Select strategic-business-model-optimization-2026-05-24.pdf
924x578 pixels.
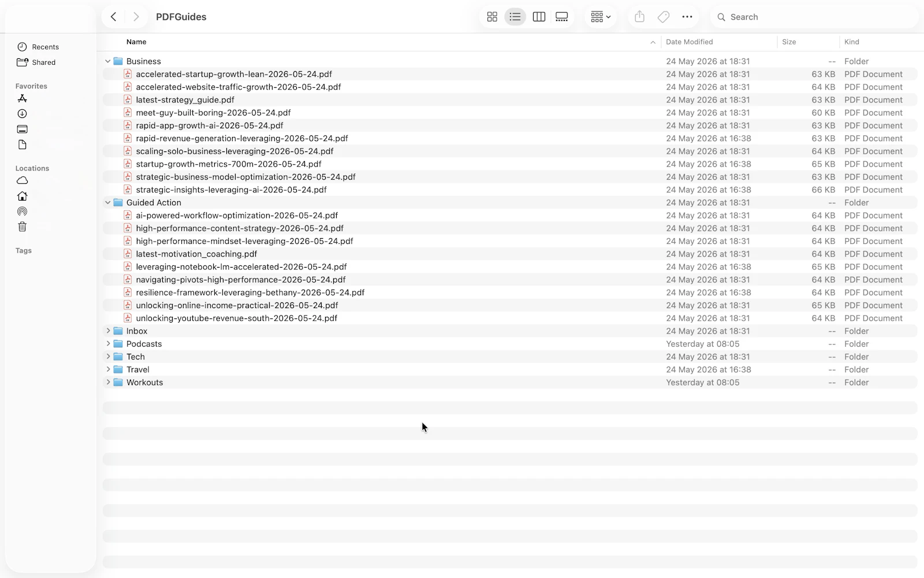[x=245, y=177]
